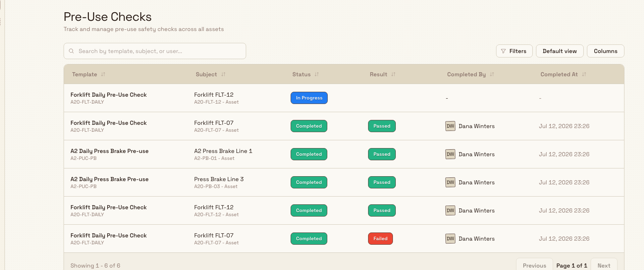
Task: Click 'Showing 1 - 6 of 6' text
Action: pos(95,266)
